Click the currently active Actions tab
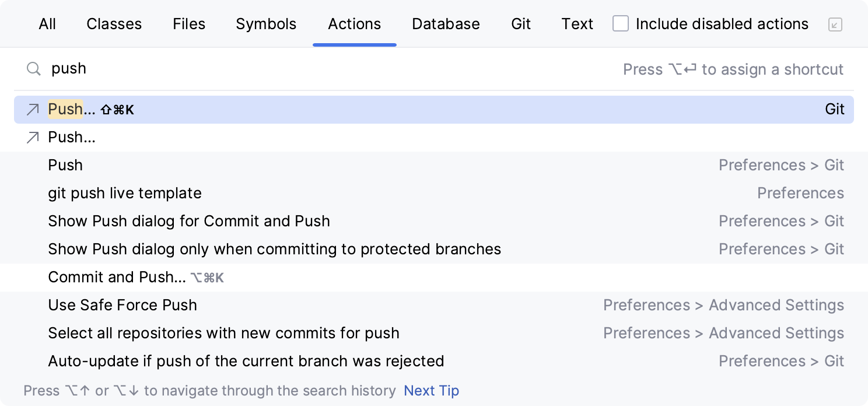 click(354, 24)
